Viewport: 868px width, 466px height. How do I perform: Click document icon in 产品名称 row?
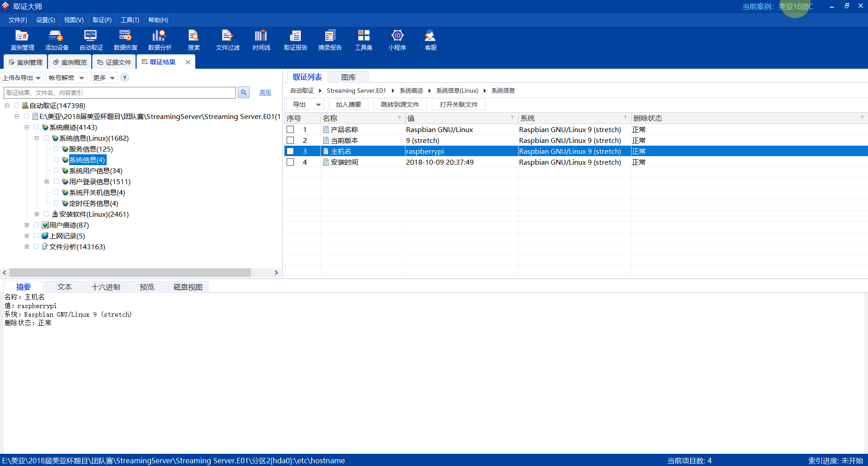pyautogui.click(x=326, y=129)
